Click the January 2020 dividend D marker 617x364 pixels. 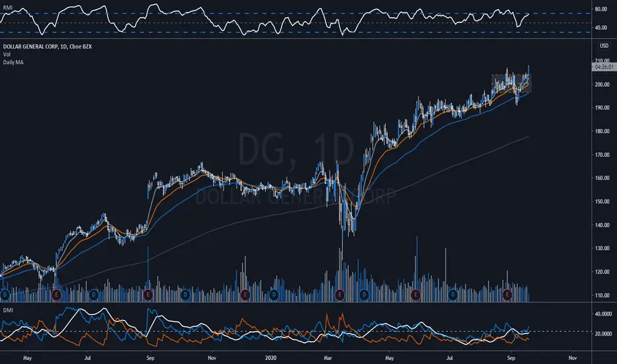(x=274, y=295)
